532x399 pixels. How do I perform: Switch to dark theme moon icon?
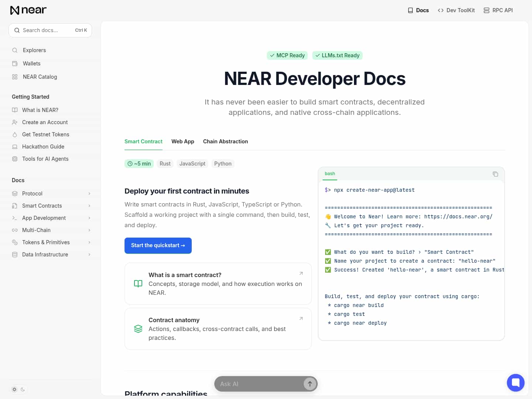[x=23, y=389]
